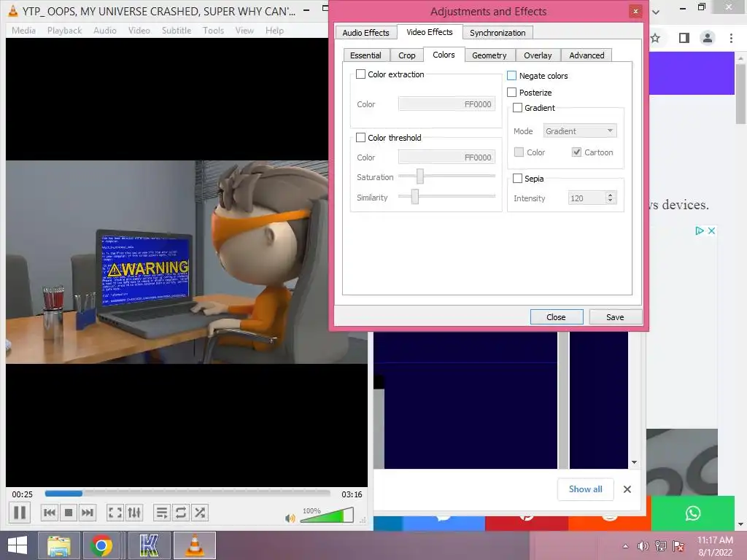This screenshot has width=747, height=560.
Task: Open the Advanced sub-tab
Action: point(587,55)
